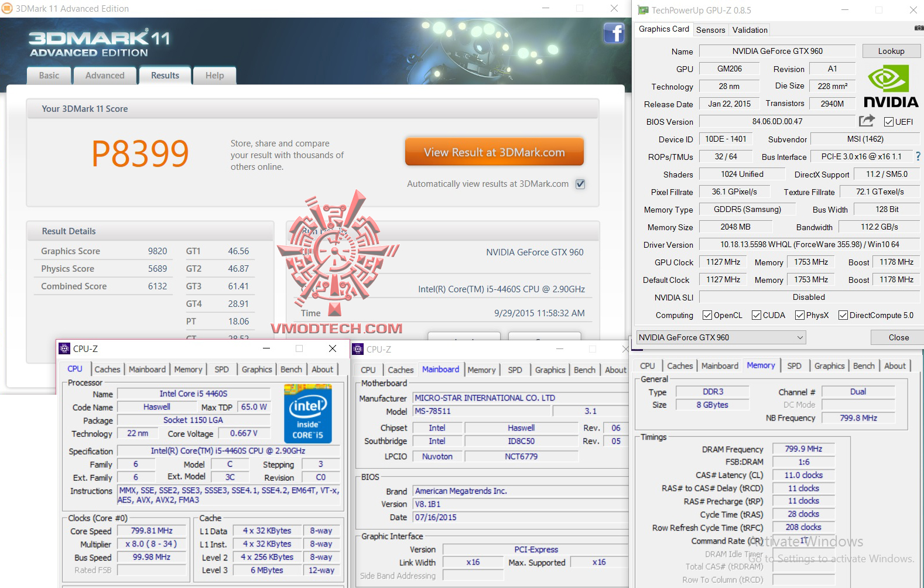Click View Result at 3DMark.com button
Screen dimensions: 924x588
(494, 152)
